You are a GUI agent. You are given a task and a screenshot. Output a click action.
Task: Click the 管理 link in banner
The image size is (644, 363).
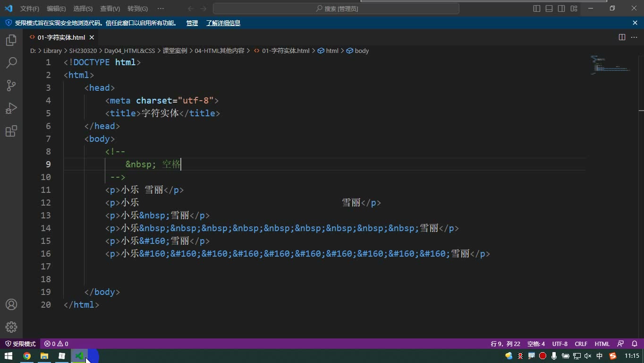click(192, 23)
